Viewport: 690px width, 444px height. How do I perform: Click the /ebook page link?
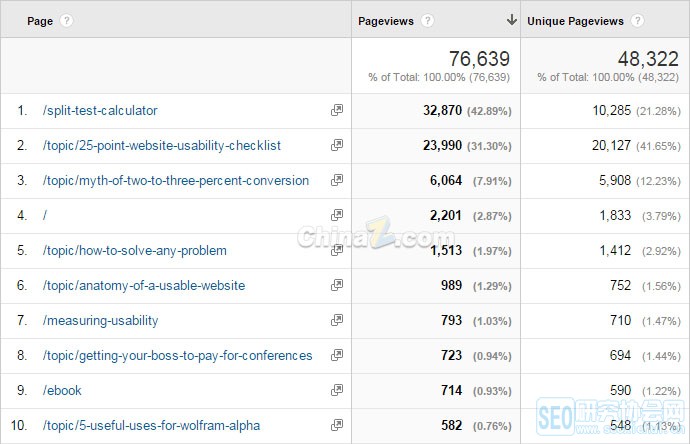pyautogui.click(x=62, y=391)
